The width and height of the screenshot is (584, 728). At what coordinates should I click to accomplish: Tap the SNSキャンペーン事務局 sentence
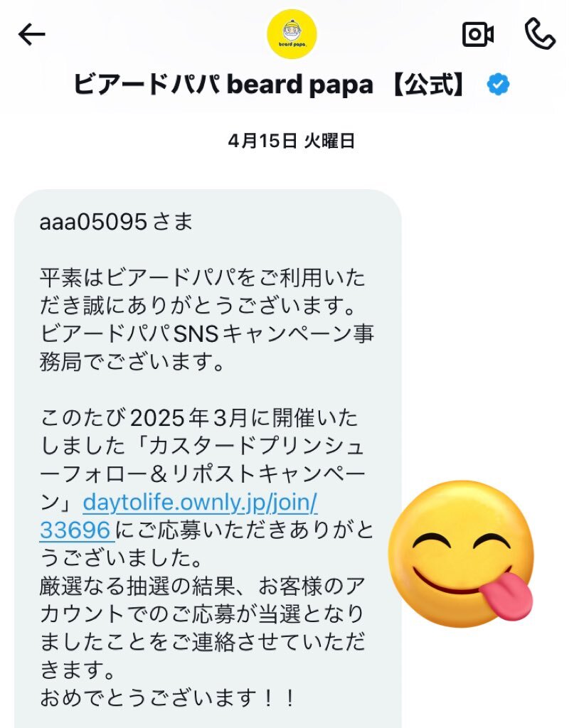tap(207, 347)
